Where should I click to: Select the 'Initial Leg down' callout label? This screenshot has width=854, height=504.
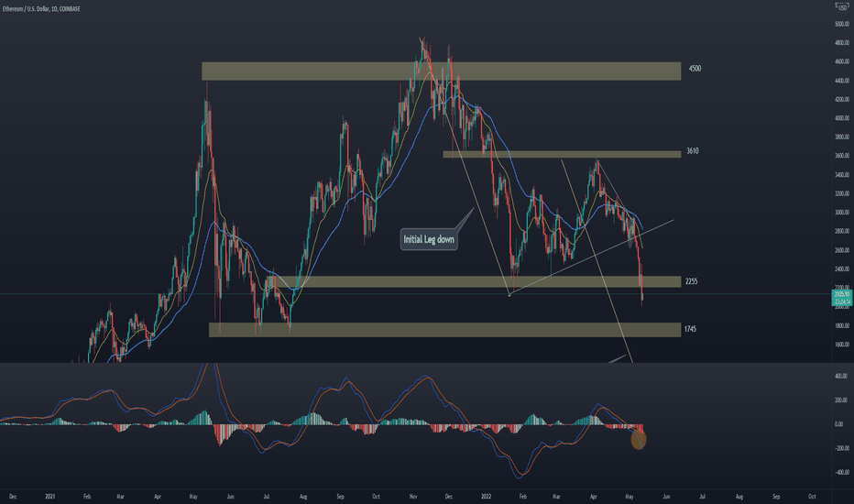click(x=429, y=239)
